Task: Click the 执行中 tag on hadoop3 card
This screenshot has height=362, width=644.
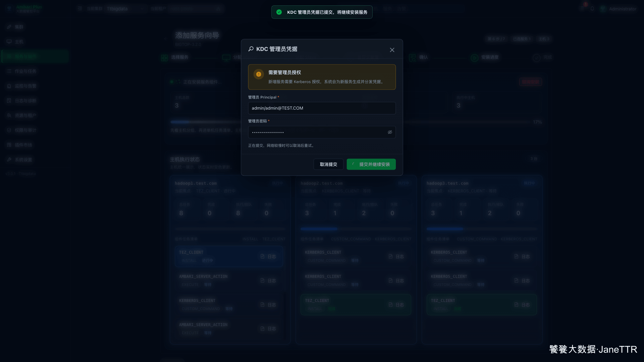Action: tap(530, 183)
